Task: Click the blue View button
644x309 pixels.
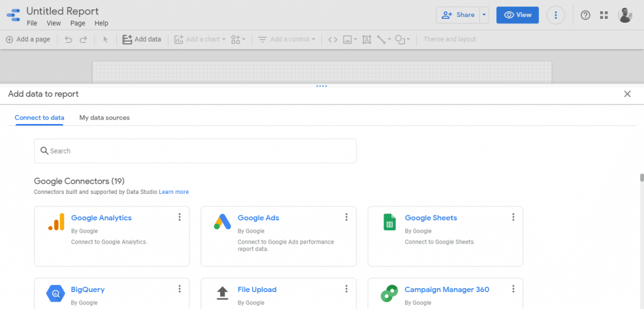Action: (x=518, y=15)
